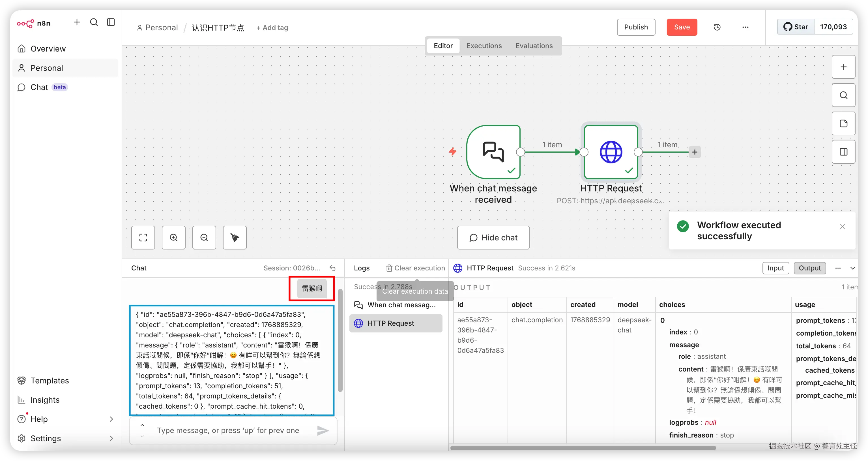
Task: Collapse the left sidebar panel icon
Action: [x=111, y=23]
